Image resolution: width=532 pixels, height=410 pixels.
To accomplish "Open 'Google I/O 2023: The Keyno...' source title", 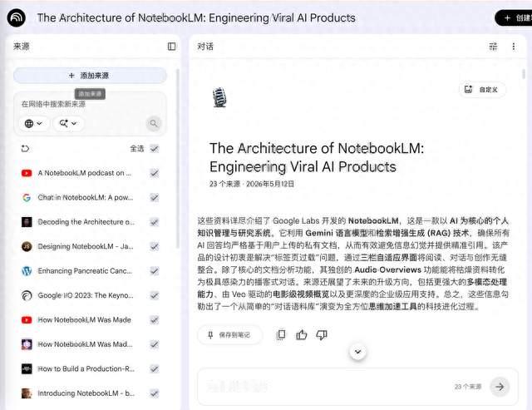I will 86,295.
